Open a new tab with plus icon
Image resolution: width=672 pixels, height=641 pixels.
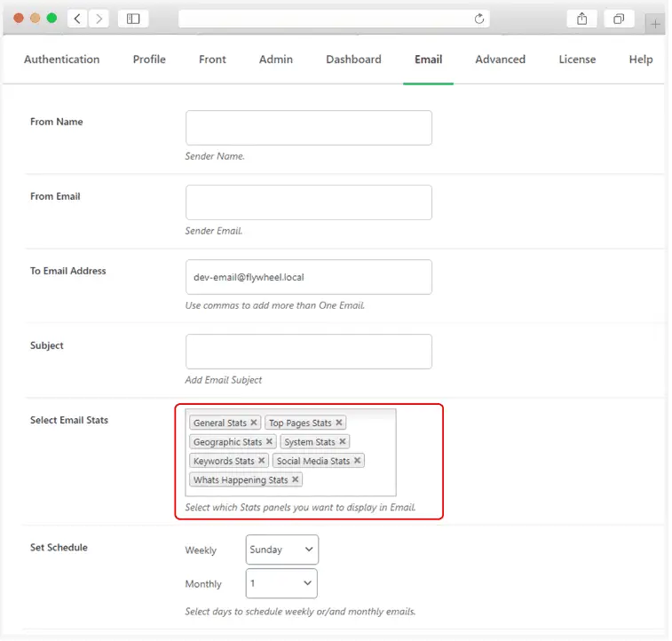click(x=655, y=24)
